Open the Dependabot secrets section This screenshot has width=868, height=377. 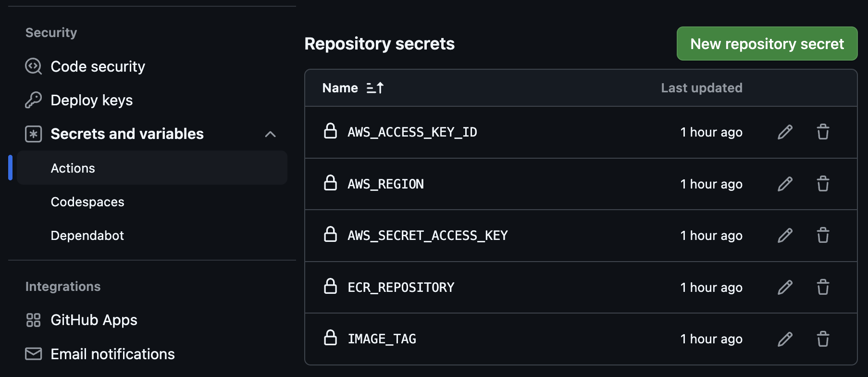pyautogui.click(x=87, y=235)
